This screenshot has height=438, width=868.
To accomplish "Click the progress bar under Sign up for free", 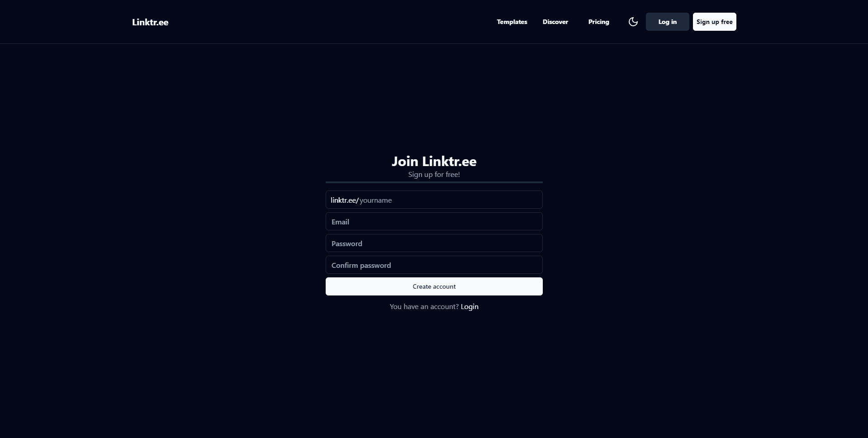I will [x=434, y=182].
